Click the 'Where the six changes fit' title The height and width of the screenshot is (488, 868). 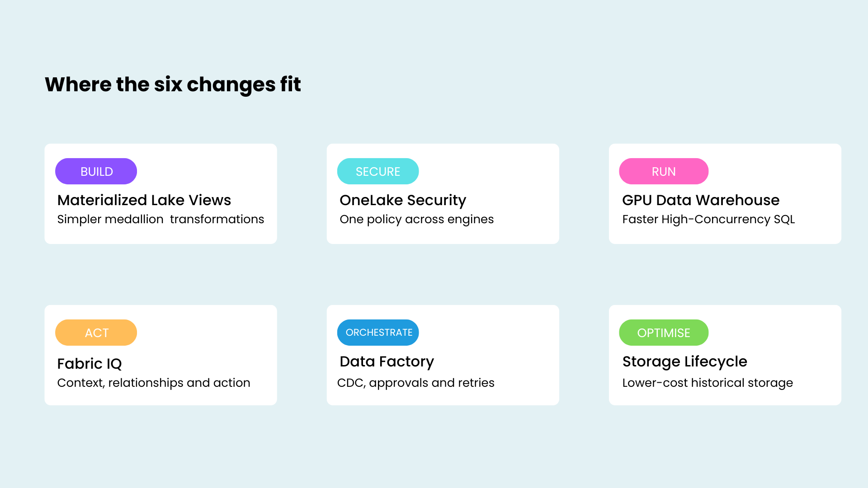tap(173, 84)
